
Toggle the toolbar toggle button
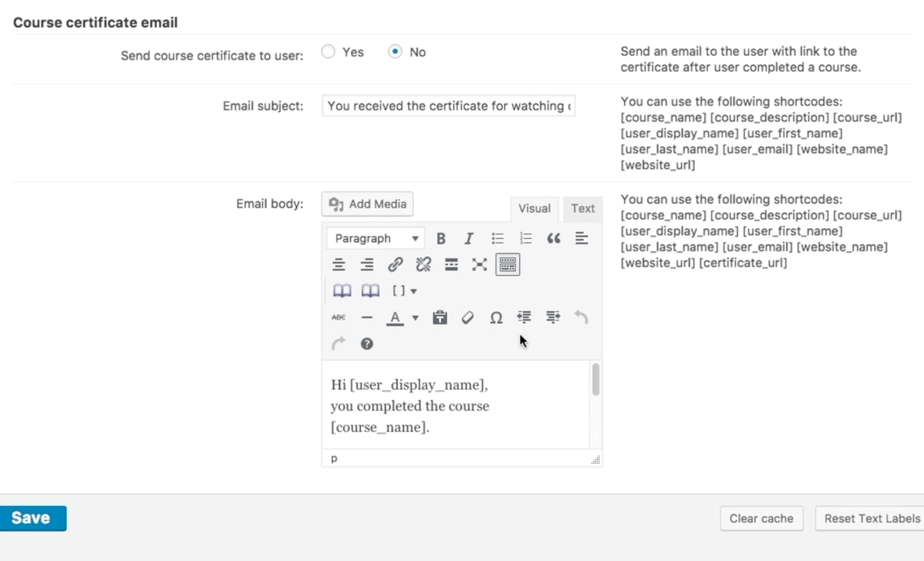click(507, 265)
